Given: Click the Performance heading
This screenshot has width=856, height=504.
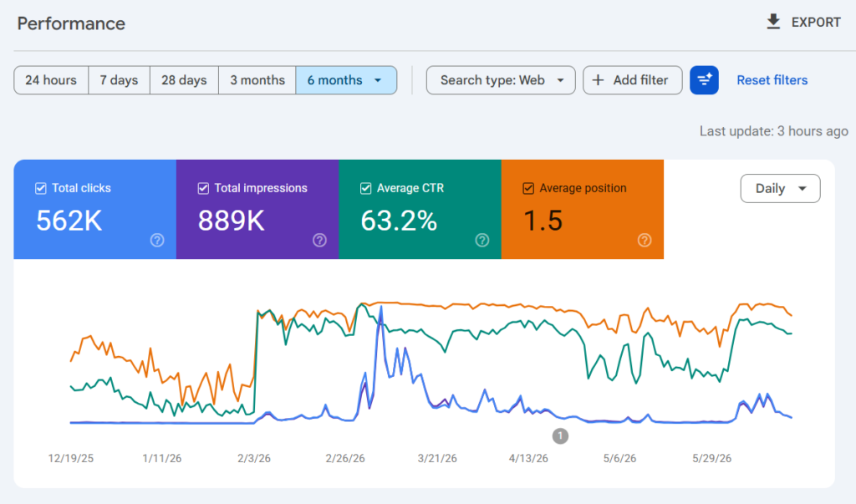Looking at the screenshot, I should tap(71, 23).
